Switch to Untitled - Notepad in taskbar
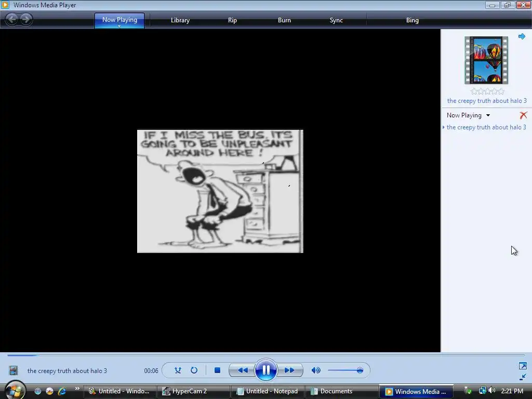The height and width of the screenshot is (399, 532). (267, 391)
